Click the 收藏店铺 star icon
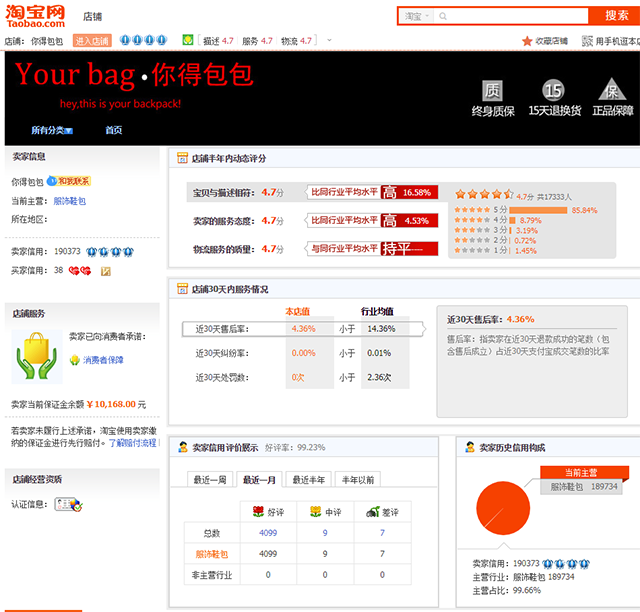Screen dimensions: 640x612 527,41
